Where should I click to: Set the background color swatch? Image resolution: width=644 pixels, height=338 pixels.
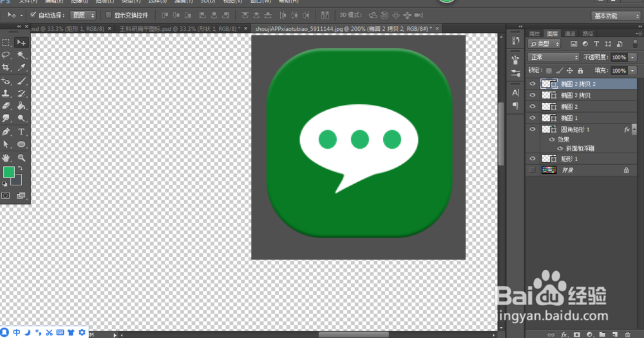pyautogui.click(x=17, y=181)
